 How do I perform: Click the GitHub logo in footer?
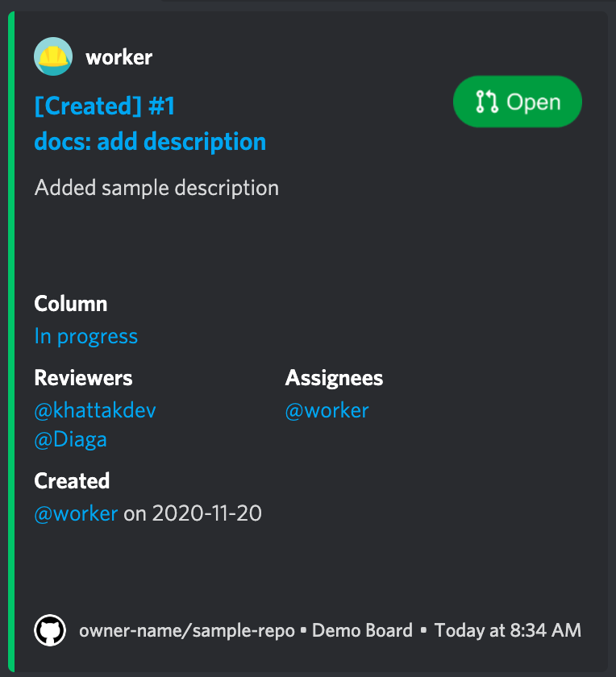coord(50,630)
